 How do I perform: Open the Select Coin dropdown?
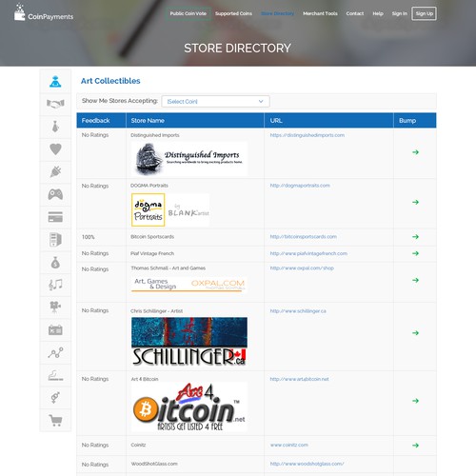coord(215,101)
